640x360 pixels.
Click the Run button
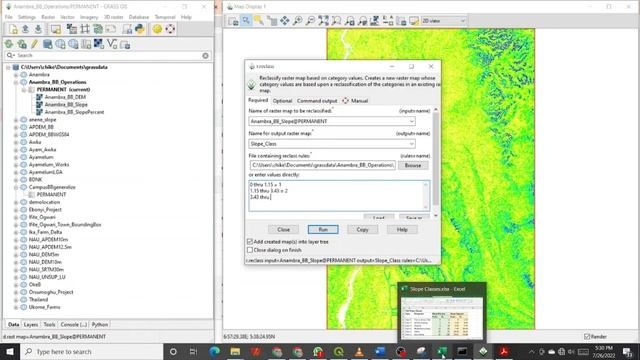point(323,229)
